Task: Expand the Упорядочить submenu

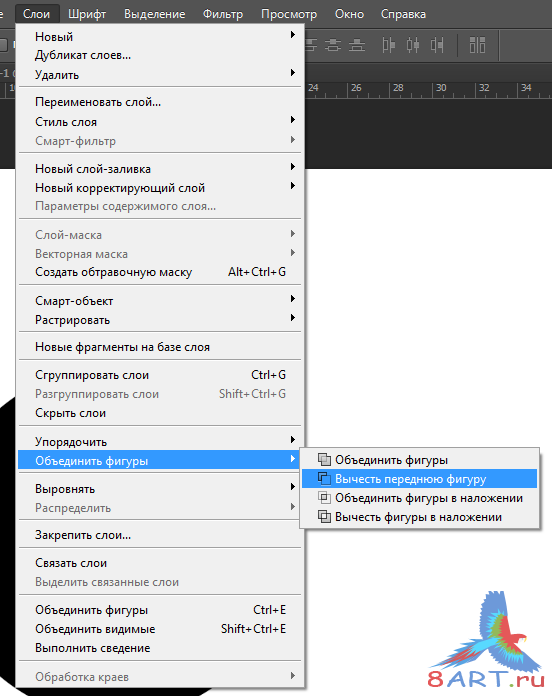Action: pos(160,442)
